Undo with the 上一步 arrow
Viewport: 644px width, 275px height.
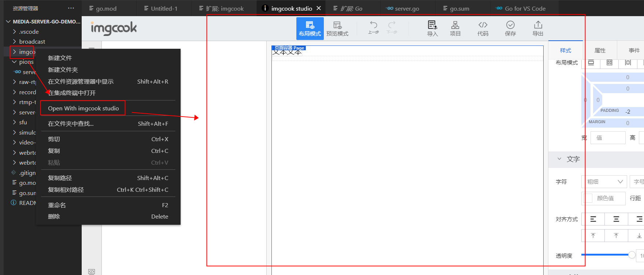(x=373, y=27)
